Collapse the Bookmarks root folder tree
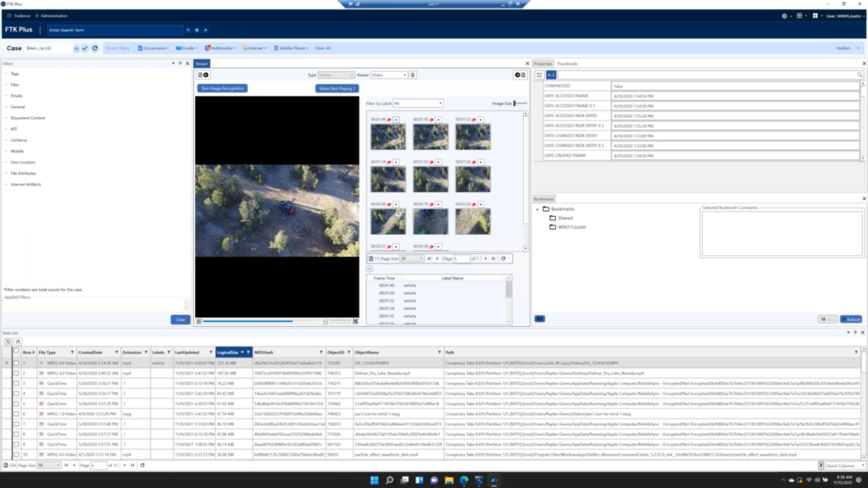The width and height of the screenshot is (868, 488). 537,209
